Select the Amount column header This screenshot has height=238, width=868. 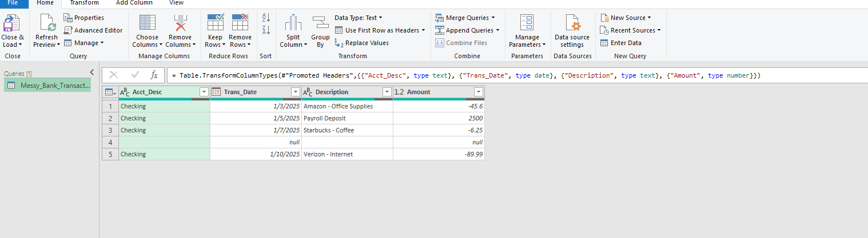[439, 92]
